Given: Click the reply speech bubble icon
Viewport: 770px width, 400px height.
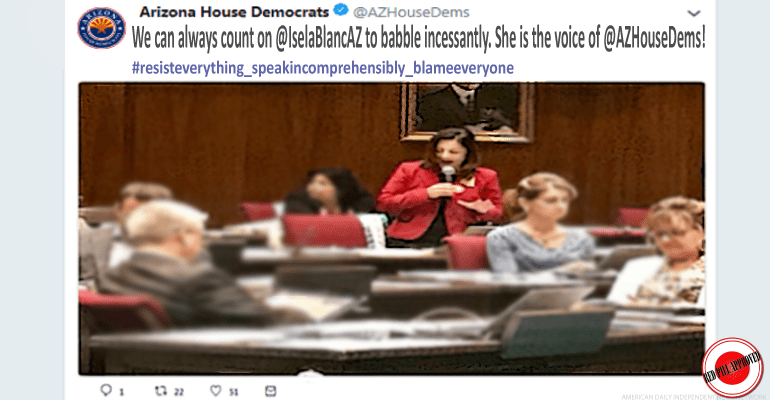Looking at the screenshot, I should point(106,390).
